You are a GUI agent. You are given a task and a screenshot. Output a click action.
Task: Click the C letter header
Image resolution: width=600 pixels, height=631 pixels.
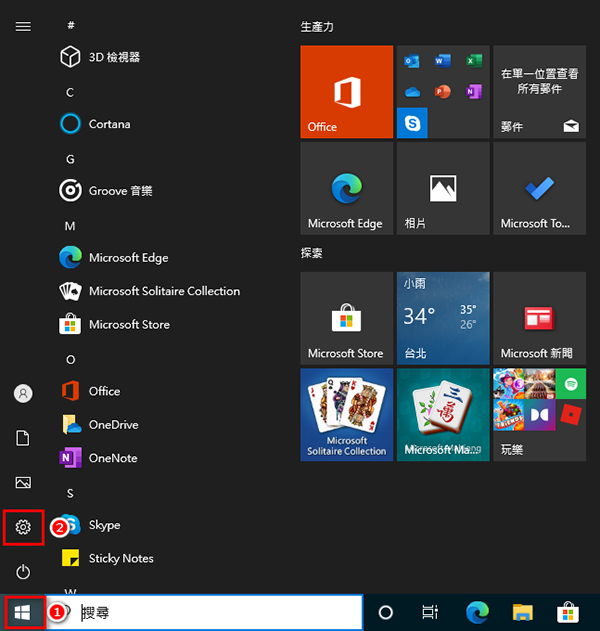tap(70, 93)
